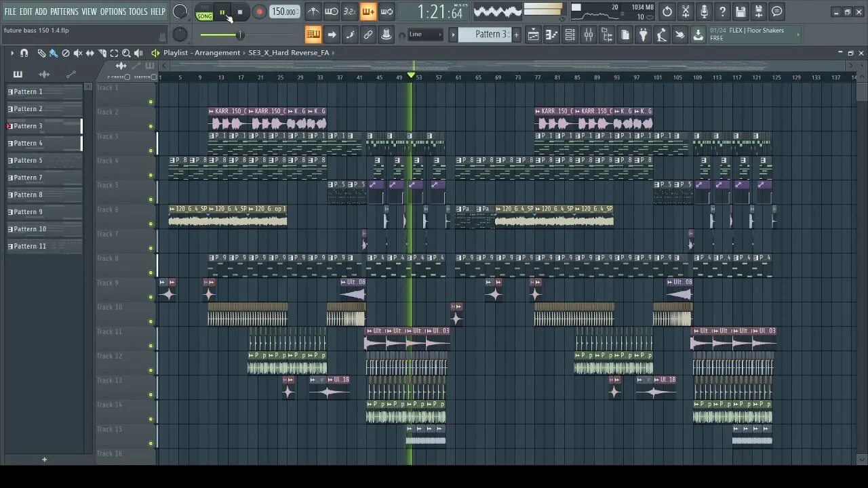
Task: Open the Metronome toggle icon
Action: (313, 12)
